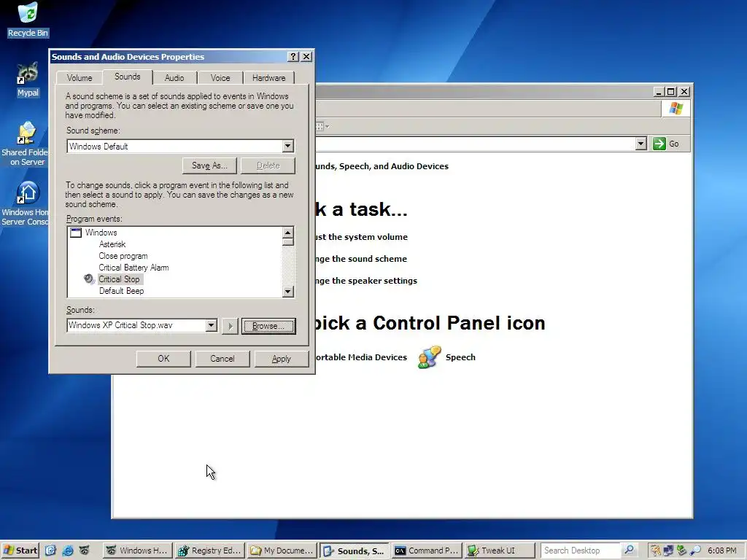747x560 pixels.
Task: Play the selected sound preview
Action: click(230, 326)
